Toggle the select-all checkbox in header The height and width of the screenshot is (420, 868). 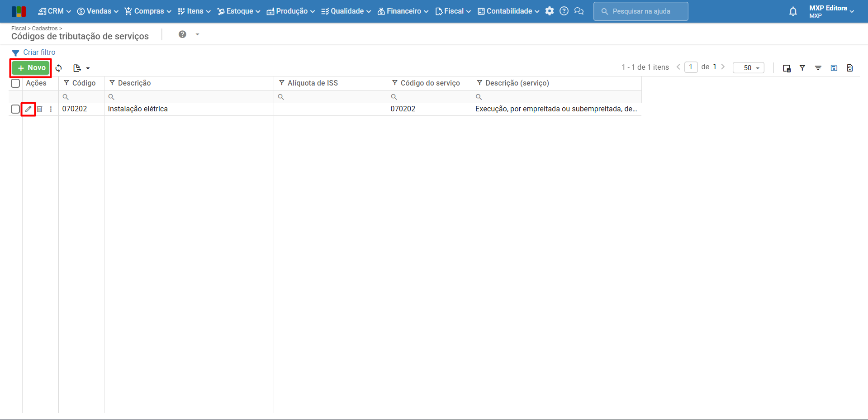(x=15, y=83)
